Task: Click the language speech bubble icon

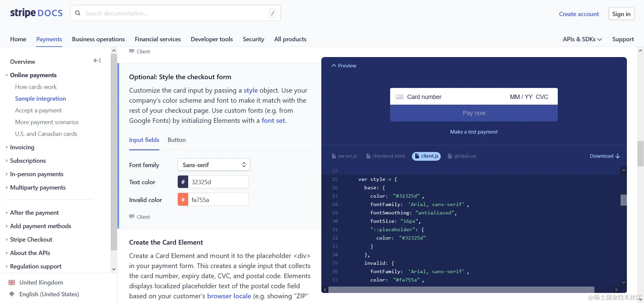Action: pos(12,294)
